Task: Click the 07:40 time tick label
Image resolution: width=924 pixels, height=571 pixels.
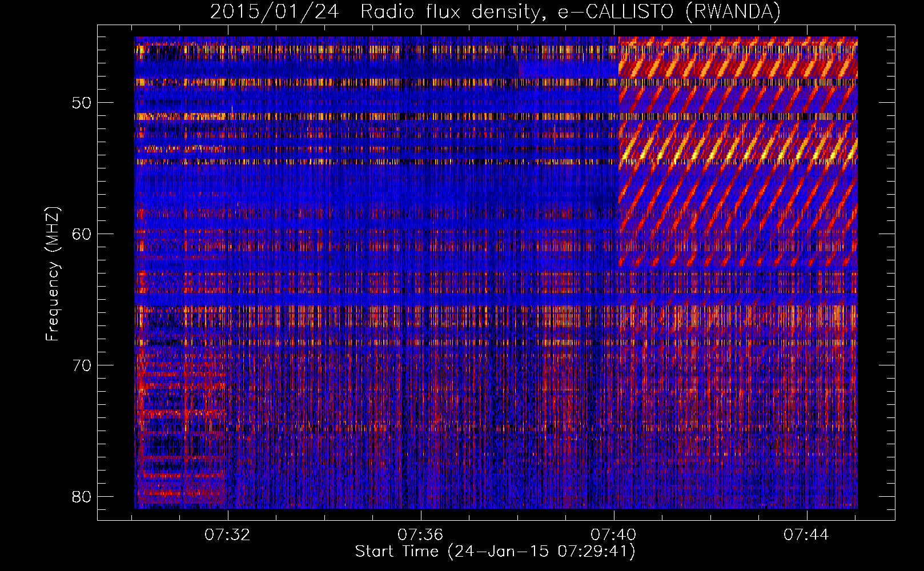Action: pyautogui.click(x=613, y=535)
